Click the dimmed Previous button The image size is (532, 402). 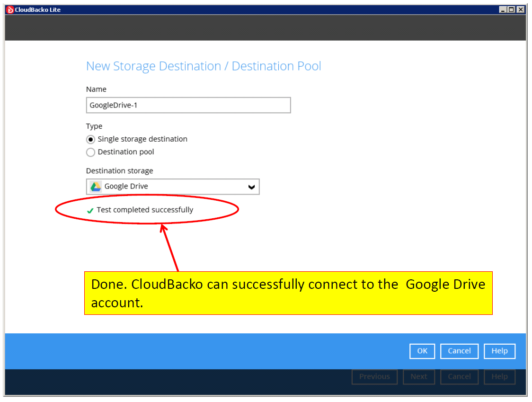coord(374,377)
